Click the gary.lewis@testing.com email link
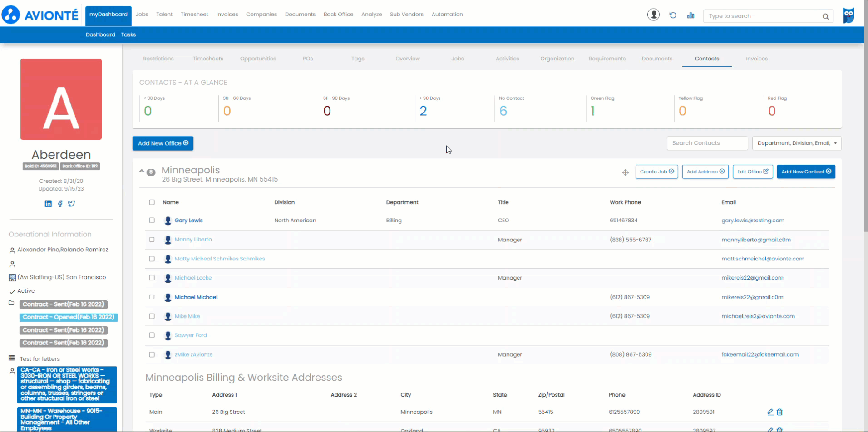Screen dimensions: 868x432 753,221
